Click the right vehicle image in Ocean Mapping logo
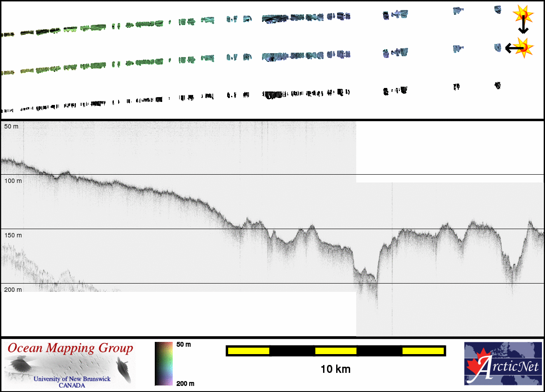The image size is (545, 392). pyautogui.click(x=122, y=365)
